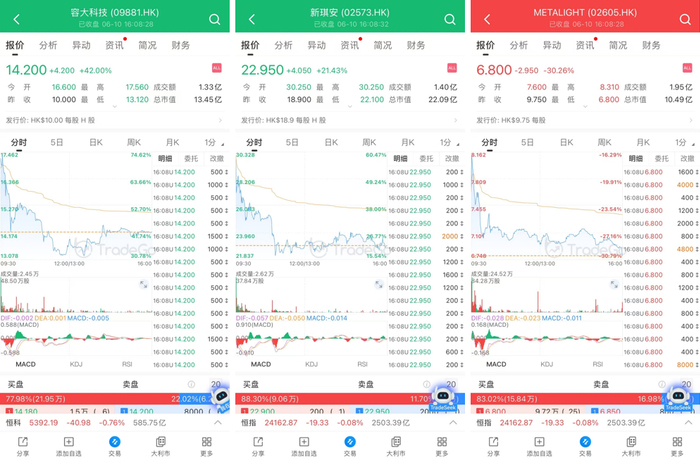Image resolution: width=700 pixels, height=465 pixels.
Task: Switch to 分析 tab on 容大科技 panel
Action: [x=48, y=45]
